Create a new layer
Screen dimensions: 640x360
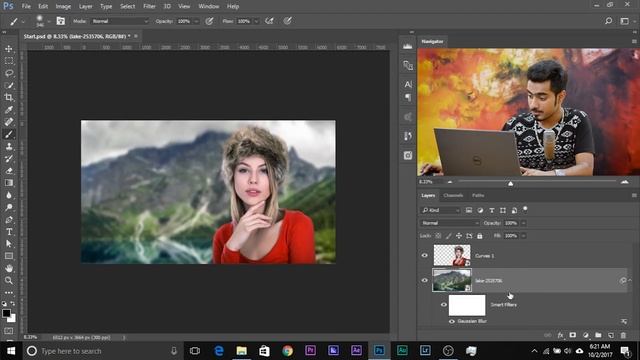611,335
